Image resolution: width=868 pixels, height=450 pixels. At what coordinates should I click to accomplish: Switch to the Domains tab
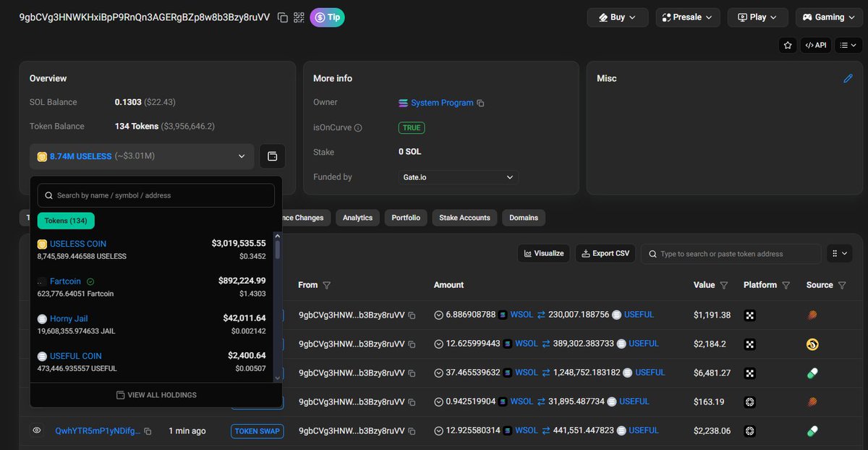[x=524, y=218]
